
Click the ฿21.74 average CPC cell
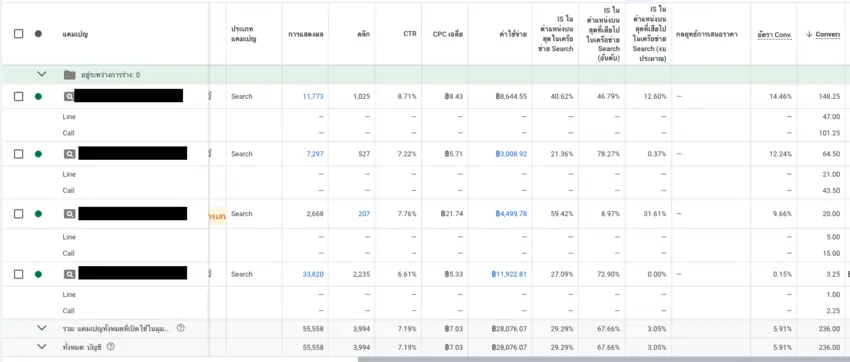tap(452, 214)
